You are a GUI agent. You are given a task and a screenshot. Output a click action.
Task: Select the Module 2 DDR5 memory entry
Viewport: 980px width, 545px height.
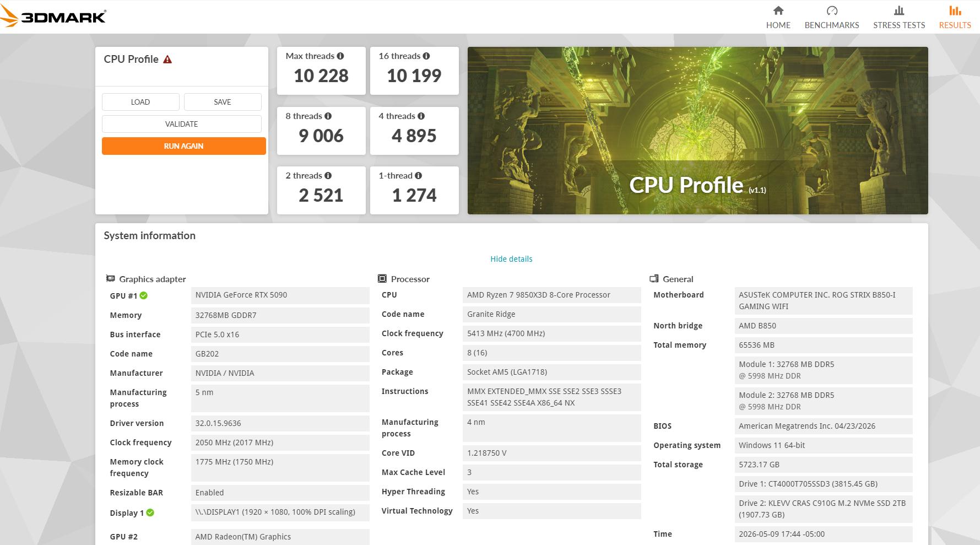pos(824,401)
